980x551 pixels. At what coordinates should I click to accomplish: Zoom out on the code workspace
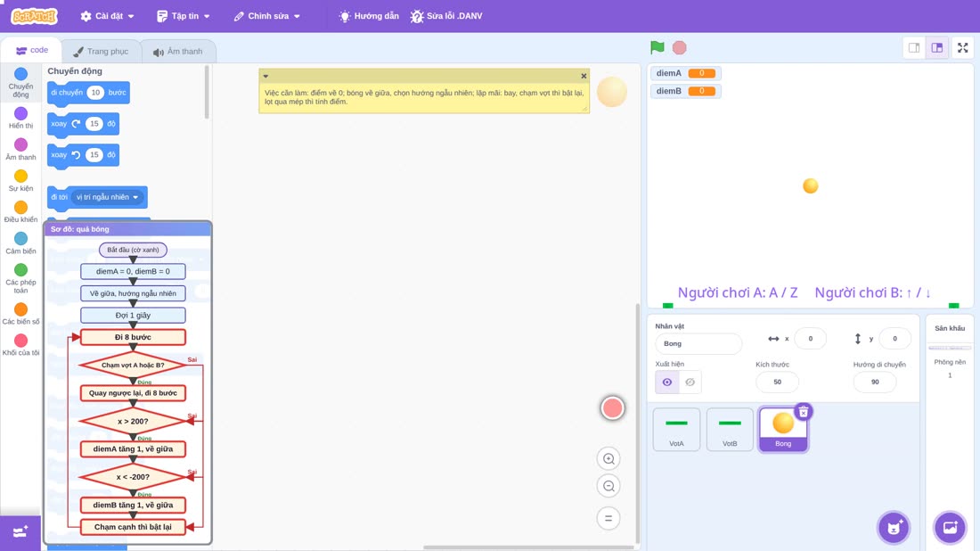click(x=608, y=486)
